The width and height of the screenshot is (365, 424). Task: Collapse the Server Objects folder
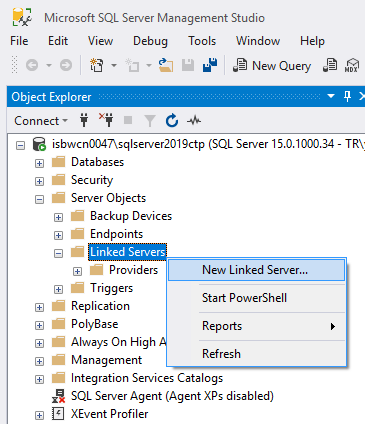click(x=39, y=199)
